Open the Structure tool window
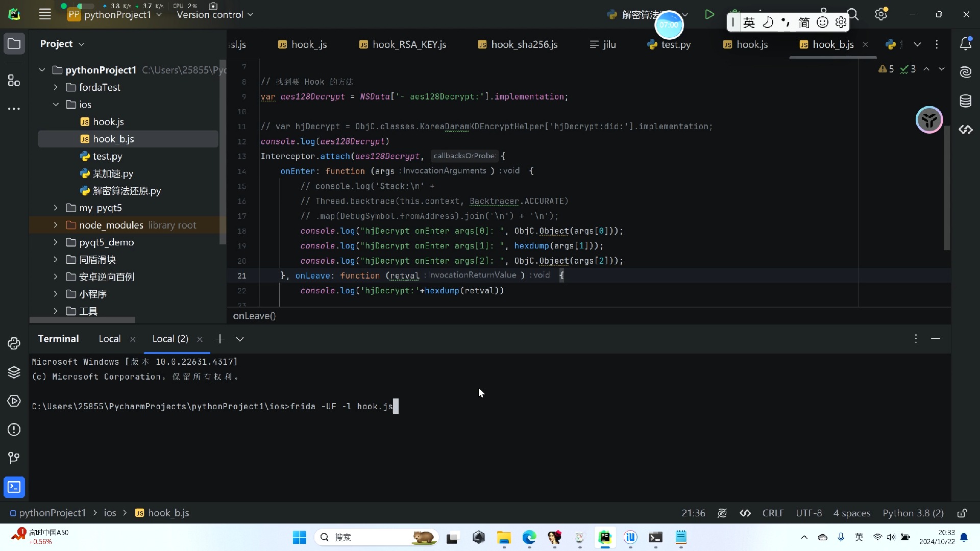Image resolution: width=980 pixels, height=551 pixels. pyautogui.click(x=14, y=80)
